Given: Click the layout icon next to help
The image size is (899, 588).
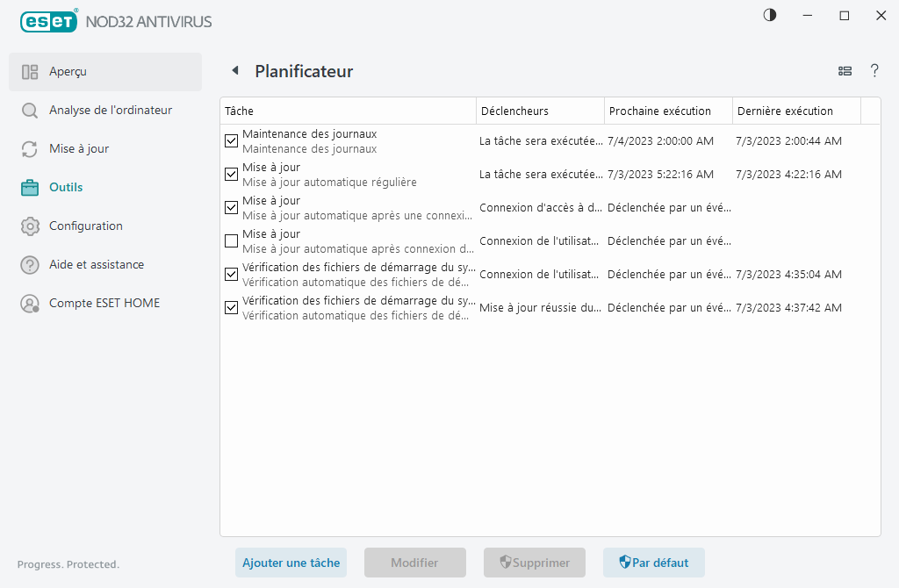Looking at the screenshot, I should click(x=845, y=71).
